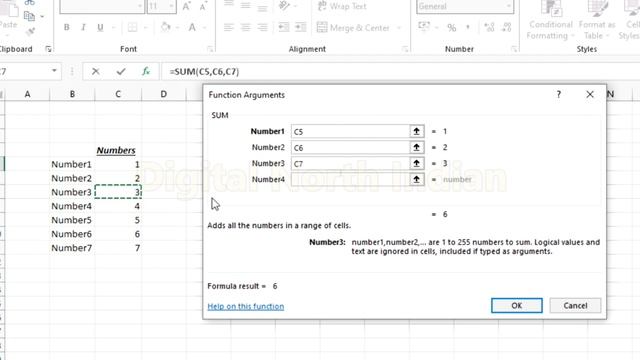Viewport: 640px width, 360px height.
Task: Click the Number3 input field
Action: point(350,163)
